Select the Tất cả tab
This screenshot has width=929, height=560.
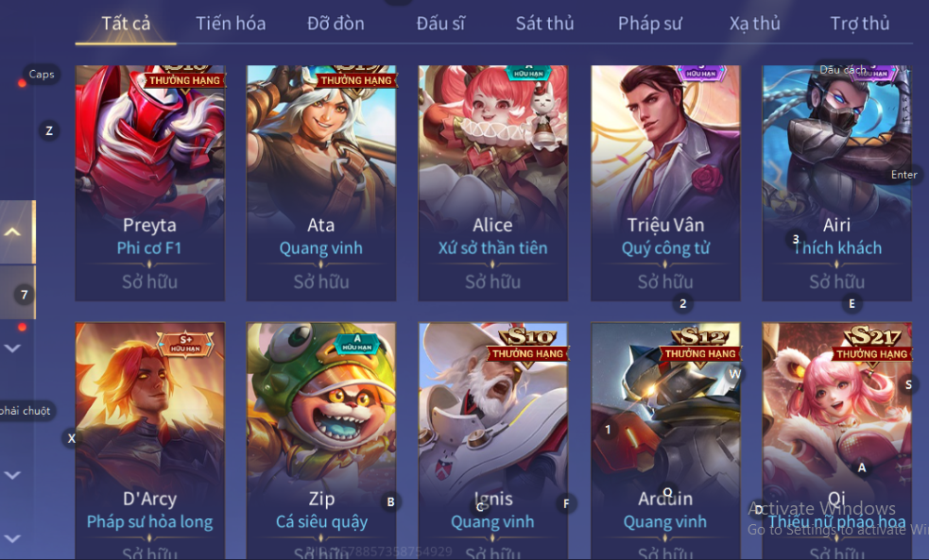[126, 24]
